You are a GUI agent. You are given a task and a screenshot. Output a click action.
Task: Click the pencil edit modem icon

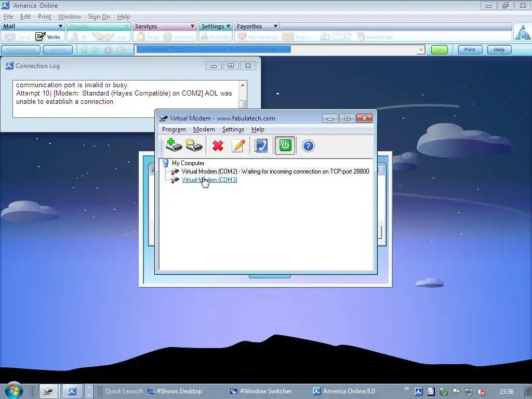click(238, 145)
